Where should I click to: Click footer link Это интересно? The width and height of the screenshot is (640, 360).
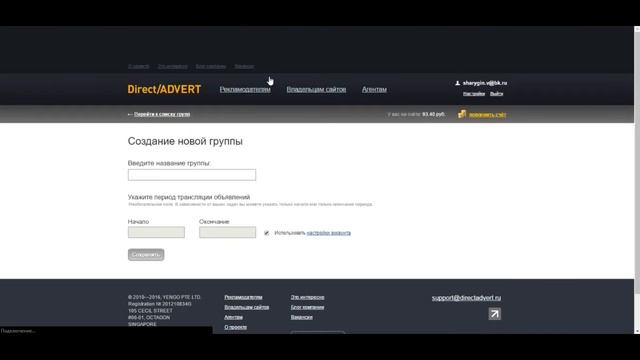(x=307, y=297)
